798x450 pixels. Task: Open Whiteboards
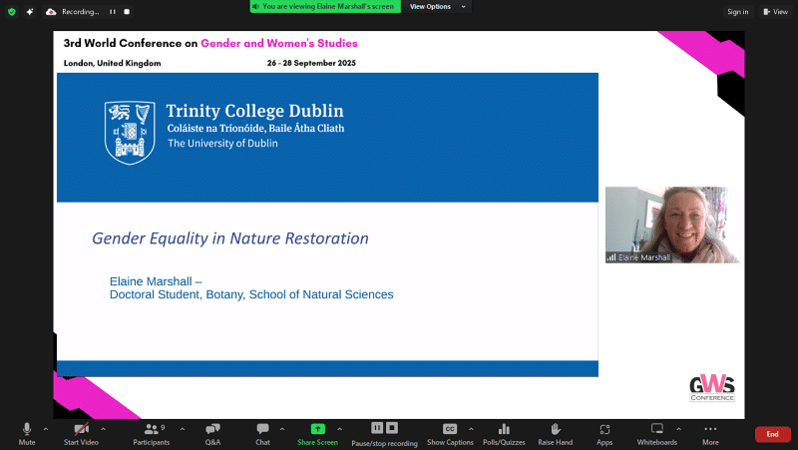(x=657, y=430)
